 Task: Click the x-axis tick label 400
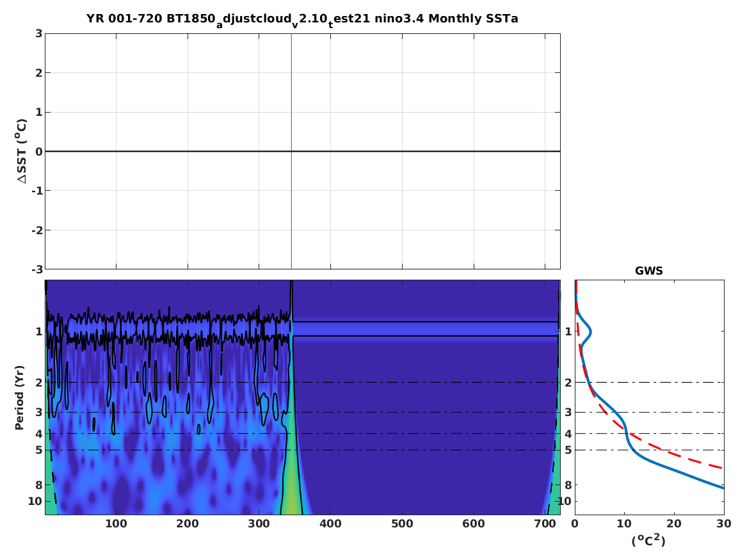pyautogui.click(x=331, y=524)
